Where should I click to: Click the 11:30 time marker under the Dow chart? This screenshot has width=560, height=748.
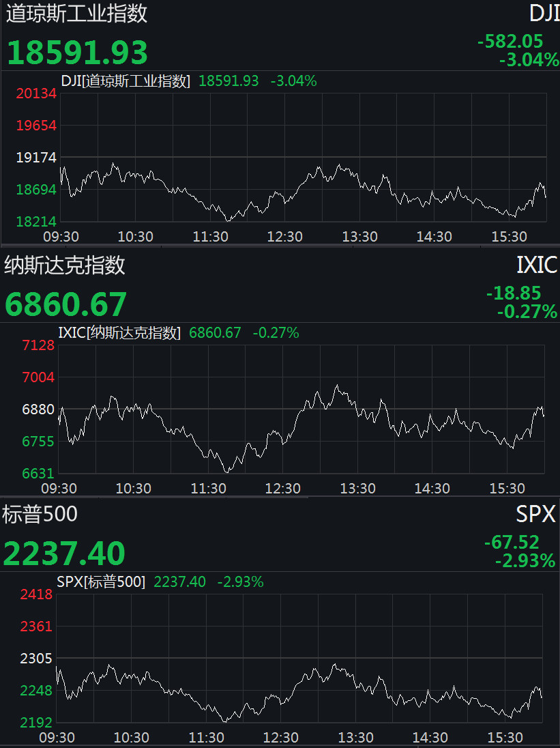tap(210, 237)
